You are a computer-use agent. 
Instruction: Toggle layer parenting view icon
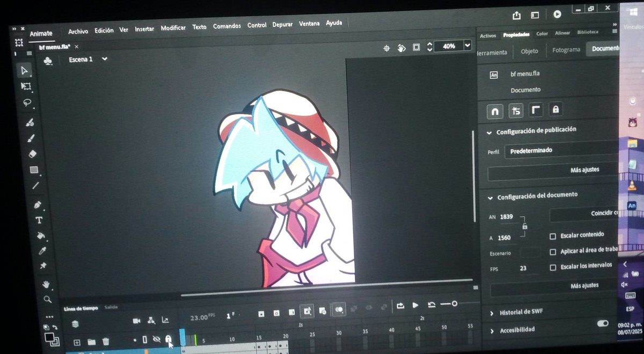[x=151, y=320]
